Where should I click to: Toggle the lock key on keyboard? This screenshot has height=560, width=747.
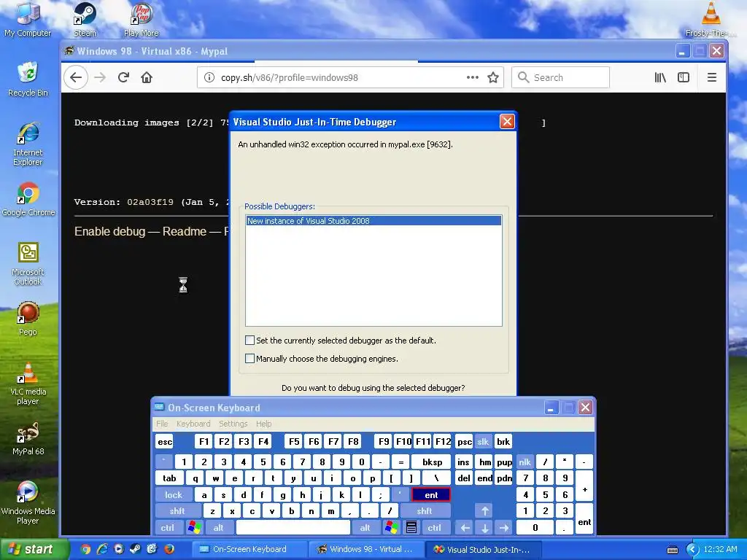(x=174, y=495)
